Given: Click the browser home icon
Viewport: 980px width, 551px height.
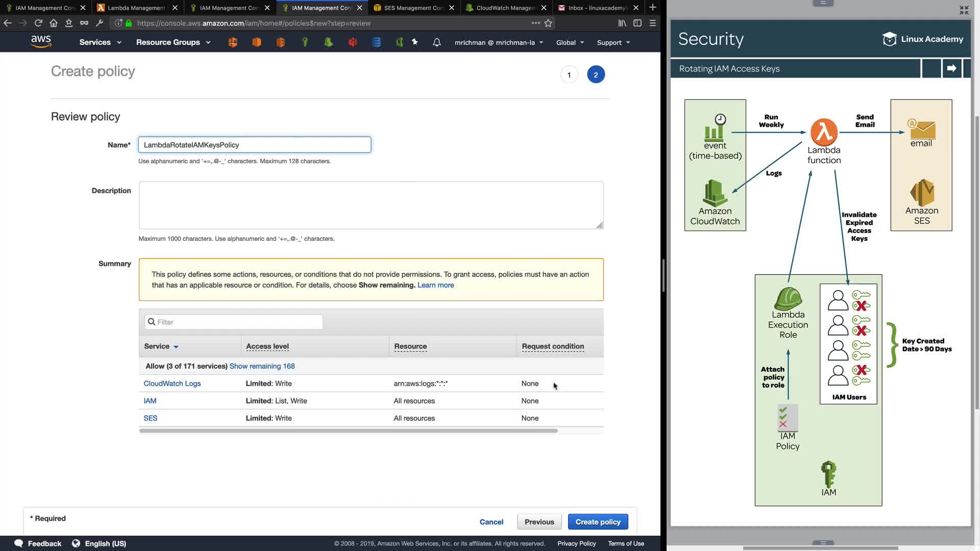Looking at the screenshot, I should pos(54,23).
